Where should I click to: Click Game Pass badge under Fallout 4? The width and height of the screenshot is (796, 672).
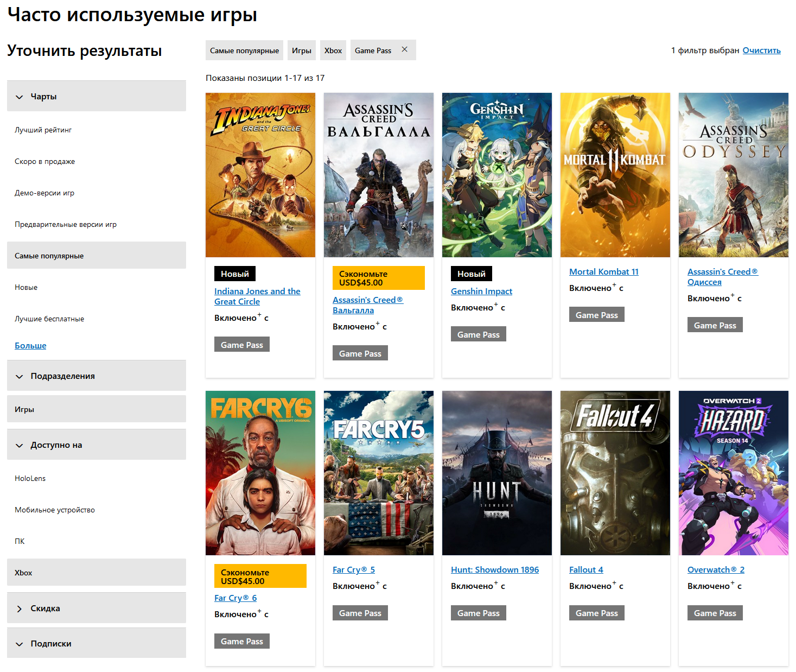[597, 613]
